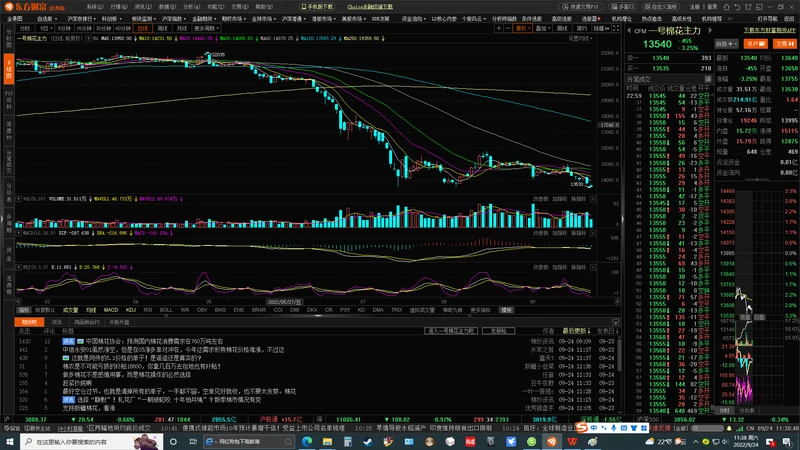The width and height of the screenshot is (800, 450).
Task: Click the 自选+ button
Action: [726, 44]
